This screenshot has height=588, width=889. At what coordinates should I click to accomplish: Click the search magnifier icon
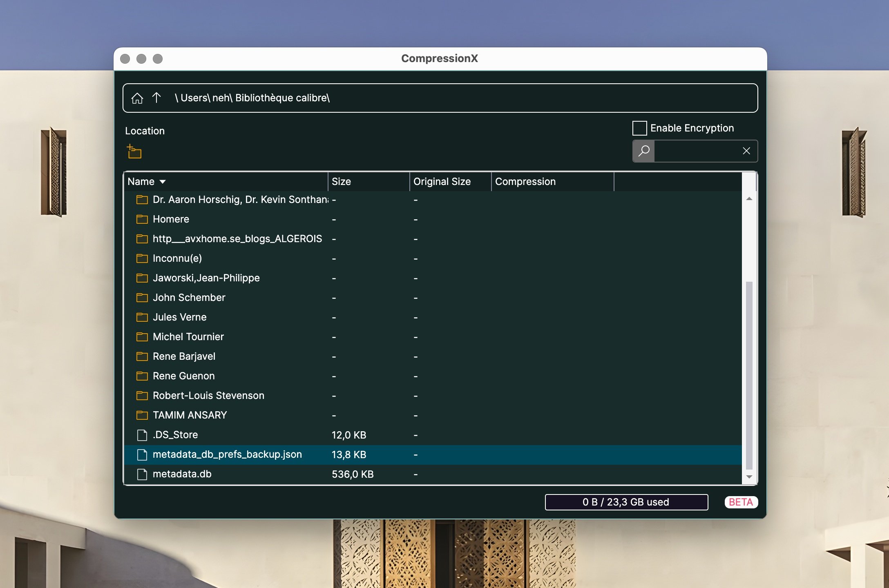click(643, 151)
